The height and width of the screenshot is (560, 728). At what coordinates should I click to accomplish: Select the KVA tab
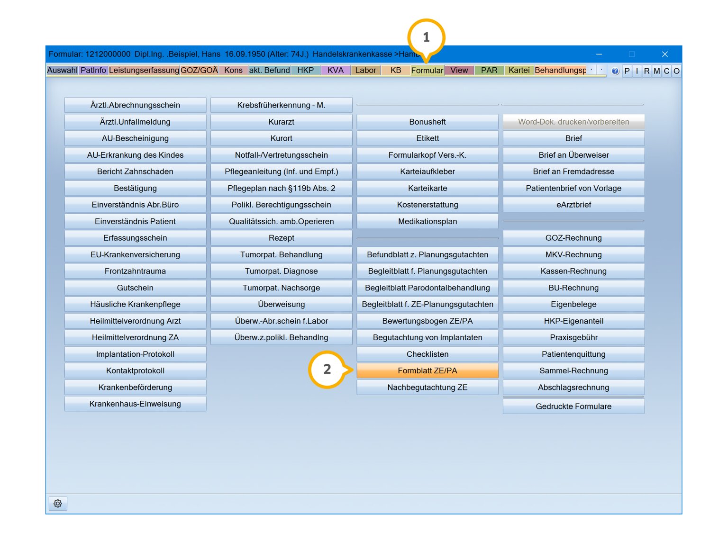[x=336, y=70]
